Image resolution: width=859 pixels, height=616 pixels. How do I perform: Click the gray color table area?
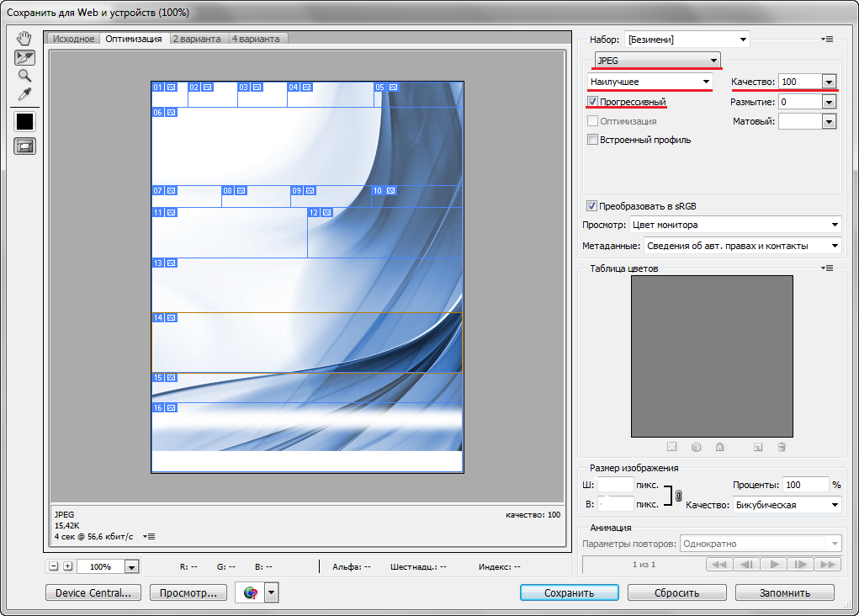712,356
